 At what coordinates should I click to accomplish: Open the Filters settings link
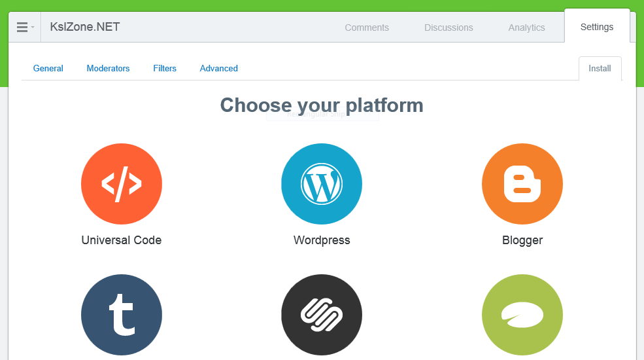[x=165, y=68]
